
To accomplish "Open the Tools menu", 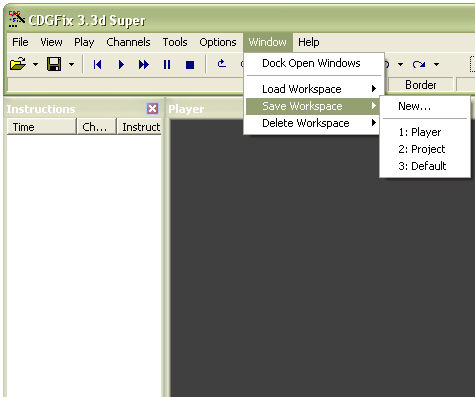I will point(175,42).
